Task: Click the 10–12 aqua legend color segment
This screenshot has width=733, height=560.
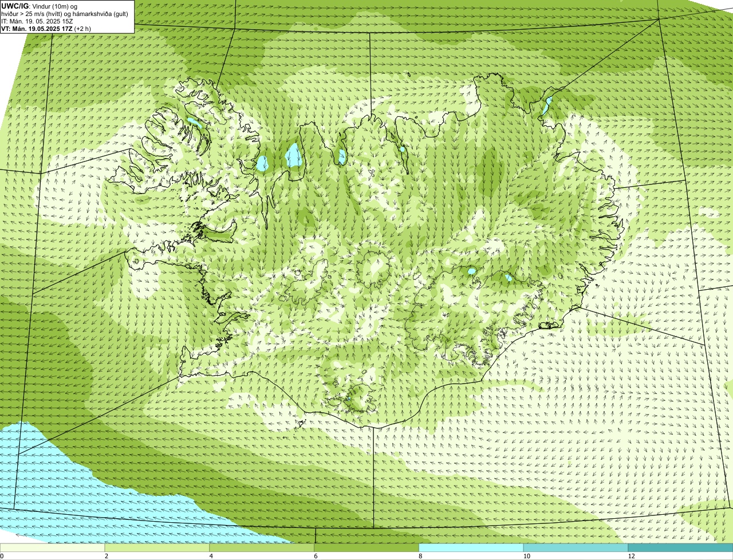Action: pyautogui.click(x=576, y=547)
